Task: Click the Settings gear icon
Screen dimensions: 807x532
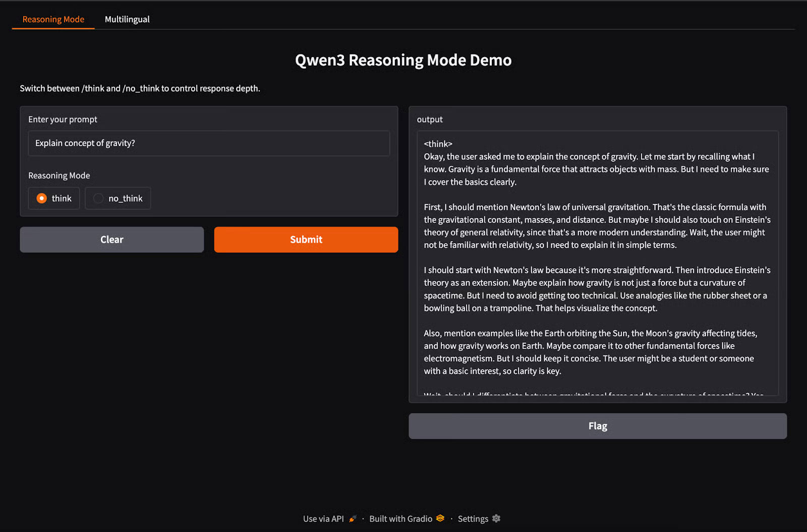Action: (496, 518)
